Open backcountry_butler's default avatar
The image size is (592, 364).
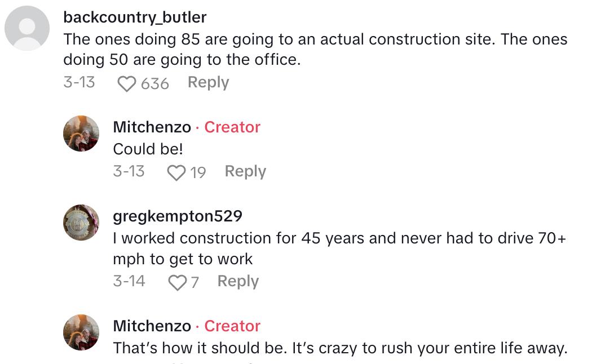27,28
